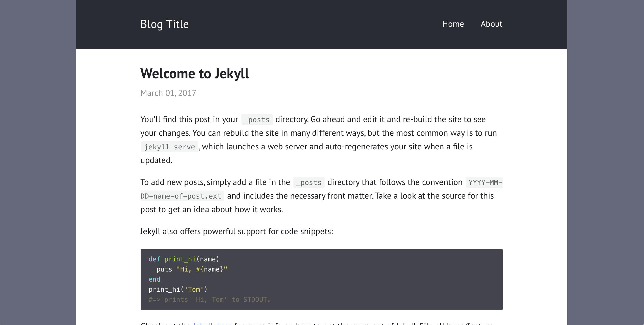644x325 pixels.
Task: Click the Jekyll docs hyperlink
Action: 212,323
